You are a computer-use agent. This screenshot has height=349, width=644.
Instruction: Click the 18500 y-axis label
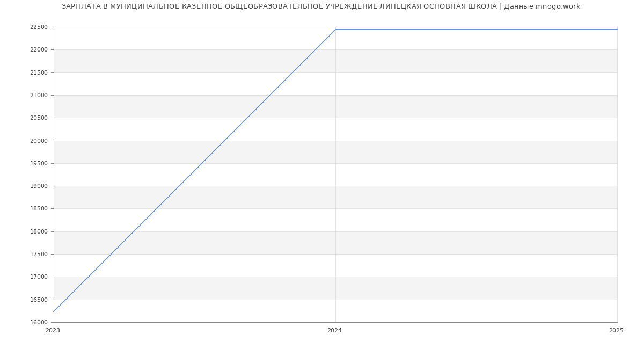click(x=39, y=209)
